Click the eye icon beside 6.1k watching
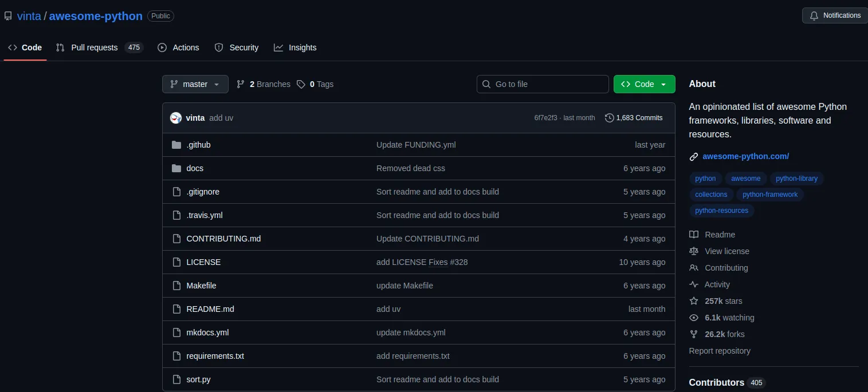This screenshot has width=868, height=392. coord(694,318)
